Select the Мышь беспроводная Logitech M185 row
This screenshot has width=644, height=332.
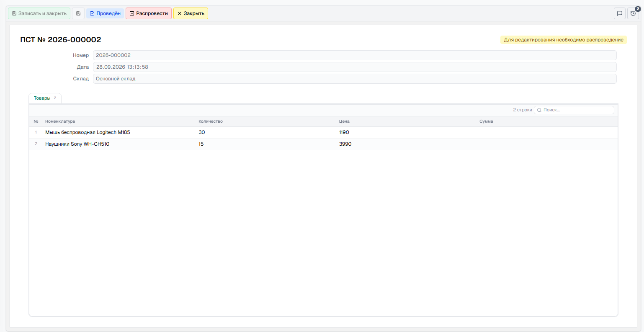[323, 132]
